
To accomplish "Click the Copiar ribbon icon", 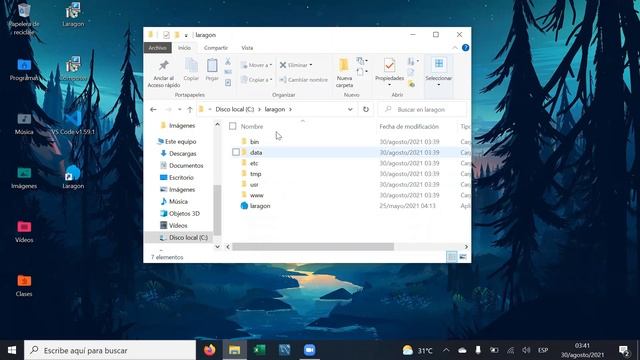I will coord(191,65).
